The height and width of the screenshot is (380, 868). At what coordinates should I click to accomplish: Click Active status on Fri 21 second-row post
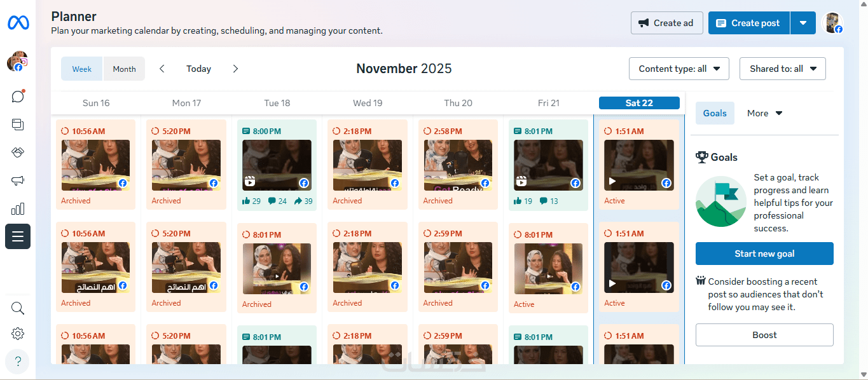524,304
